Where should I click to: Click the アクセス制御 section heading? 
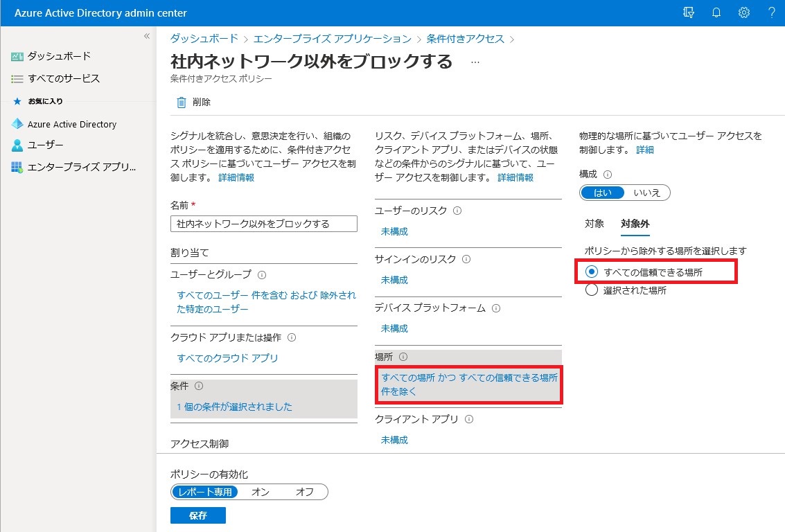[x=200, y=444]
